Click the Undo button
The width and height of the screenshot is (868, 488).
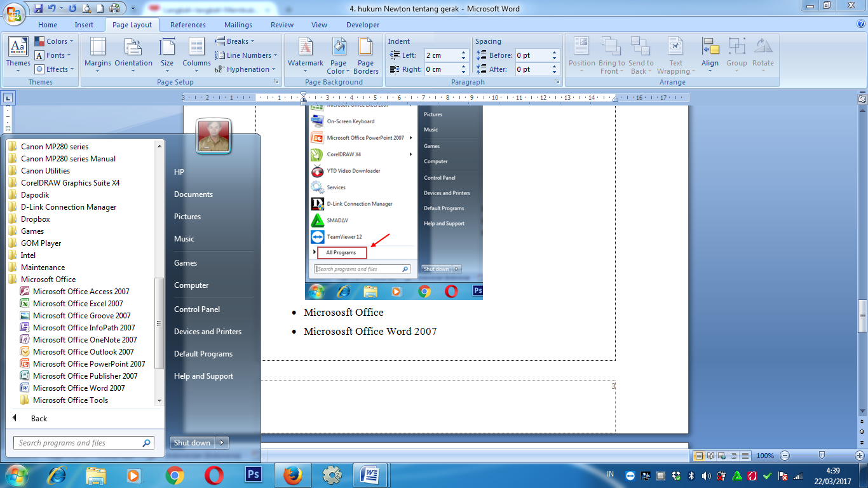(x=52, y=9)
